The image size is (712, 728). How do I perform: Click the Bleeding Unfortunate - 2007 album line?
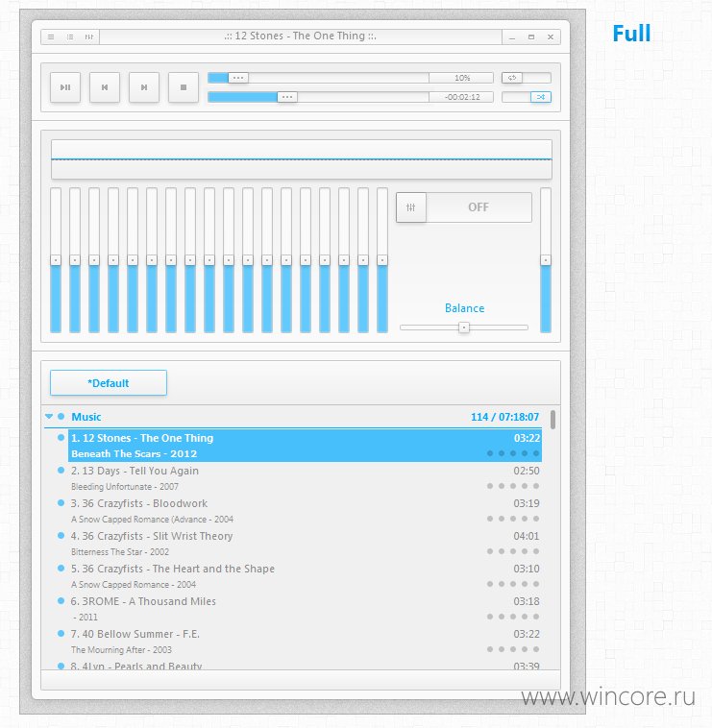coord(125,487)
